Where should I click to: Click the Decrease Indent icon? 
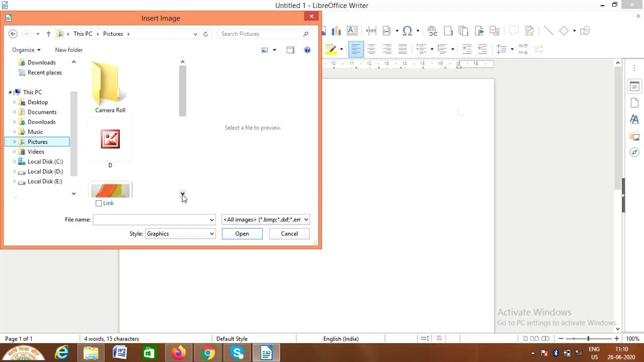482,49
